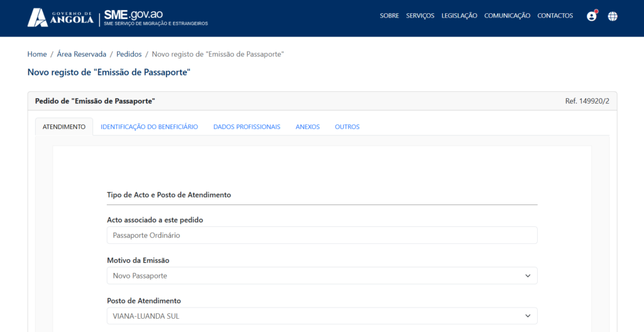Select the ATENDIMENTO tab

click(x=64, y=127)
